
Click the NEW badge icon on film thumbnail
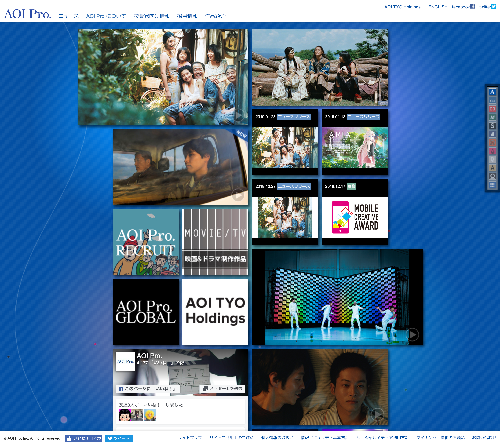[x=241, y=133]
